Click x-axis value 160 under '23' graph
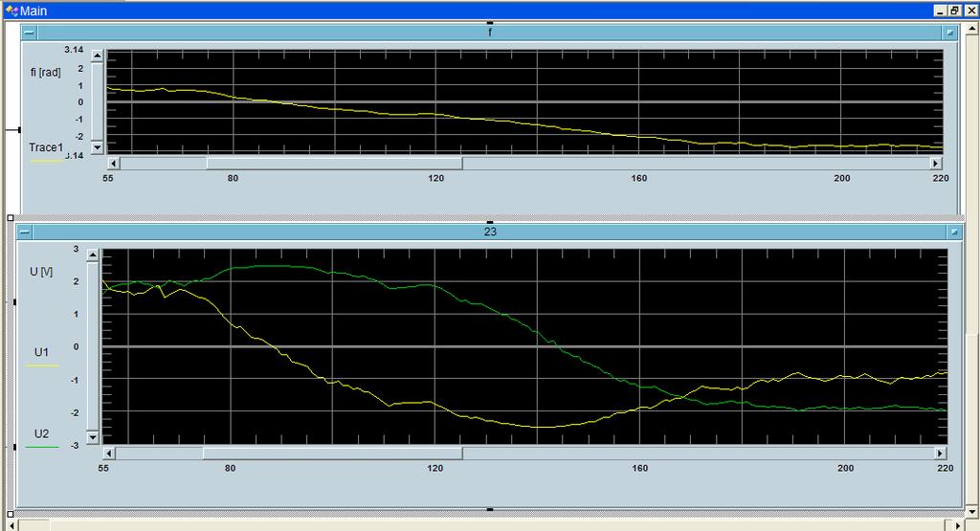Screen dimensions: 980x531 pyautogui.click(x=640, y=468)
